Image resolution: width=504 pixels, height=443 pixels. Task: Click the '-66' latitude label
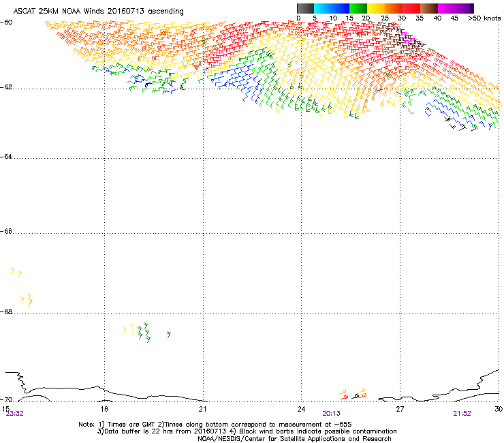tap(6, 231)
